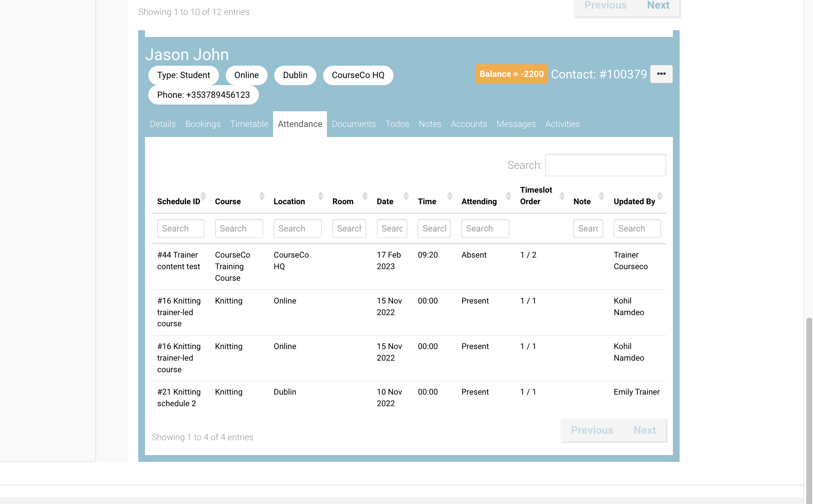
Task: Sort table by Timeslot Order column
Action: (536, 196)
